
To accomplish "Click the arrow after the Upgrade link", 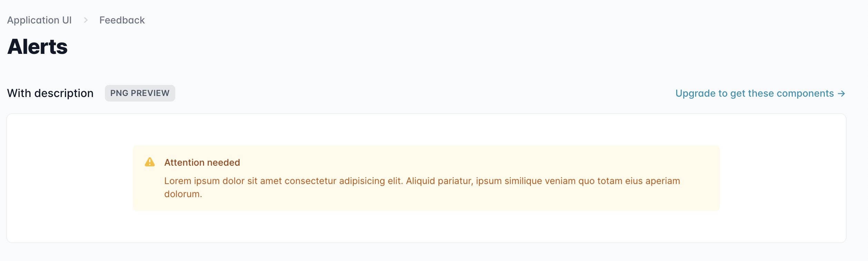I will [841, 94].
